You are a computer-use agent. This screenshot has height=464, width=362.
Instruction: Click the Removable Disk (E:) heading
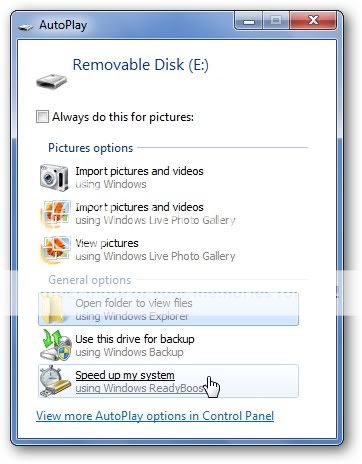coord(141,65)
